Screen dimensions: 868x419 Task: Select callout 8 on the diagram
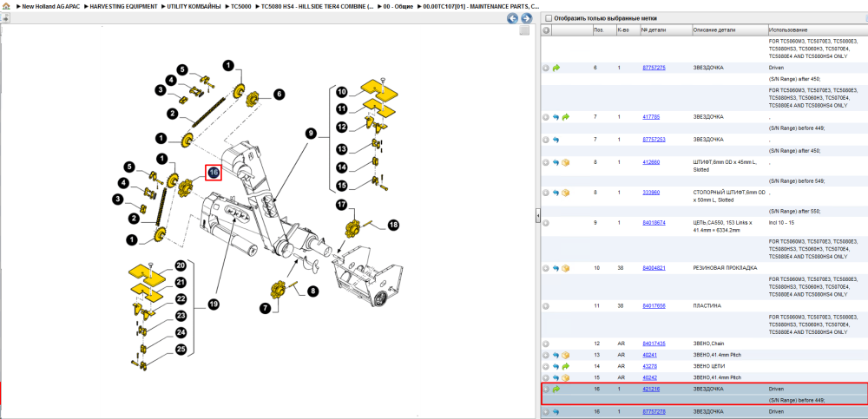coord(313,291)
